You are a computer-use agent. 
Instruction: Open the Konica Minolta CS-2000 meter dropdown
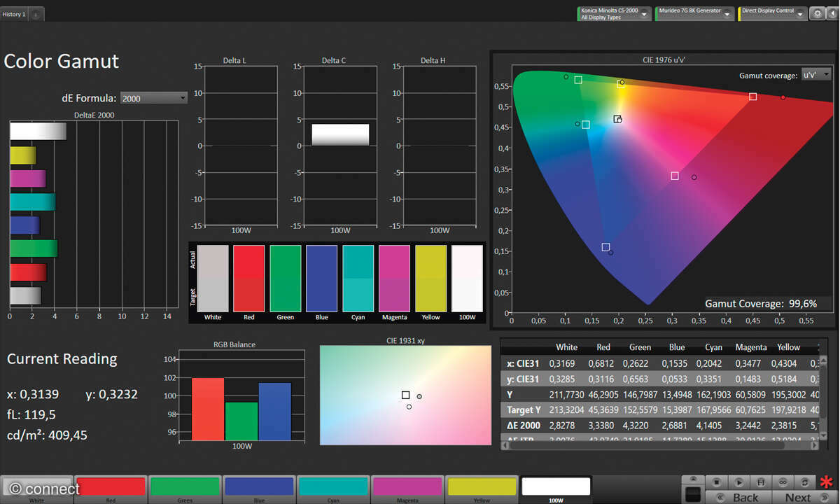click(615, 13)
